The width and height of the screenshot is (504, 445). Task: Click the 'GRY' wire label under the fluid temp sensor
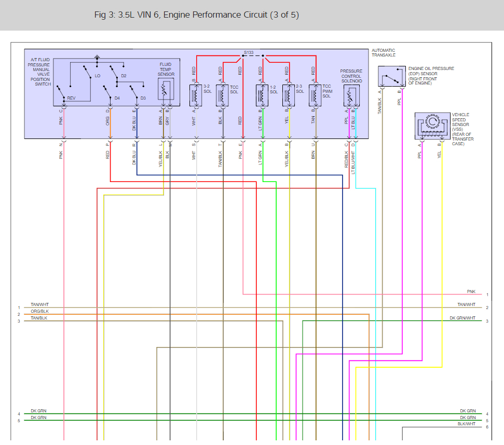click(167, 121)
